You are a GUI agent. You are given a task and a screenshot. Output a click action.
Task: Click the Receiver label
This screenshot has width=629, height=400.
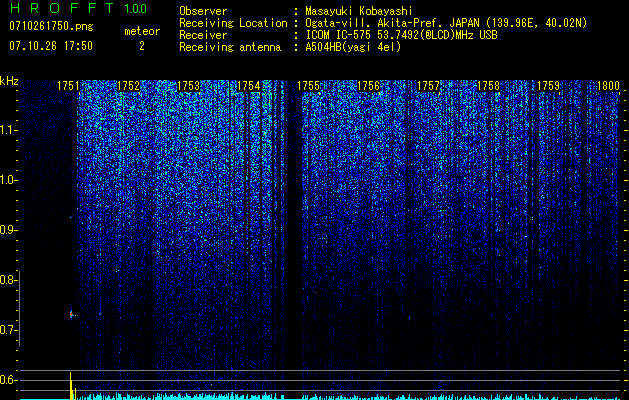point(203,35)
